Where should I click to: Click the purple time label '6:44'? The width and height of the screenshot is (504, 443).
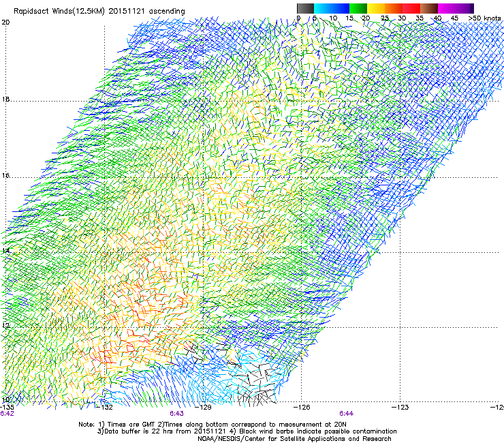pos(346,414)
